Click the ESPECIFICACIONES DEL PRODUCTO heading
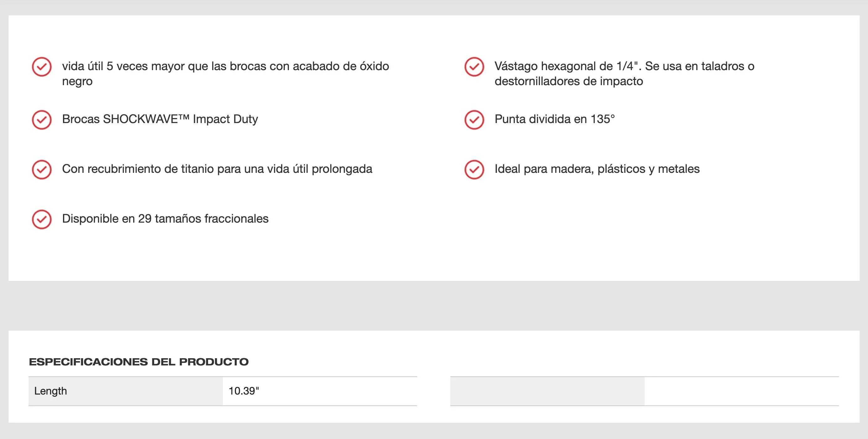868x439 pixels. 139,362
